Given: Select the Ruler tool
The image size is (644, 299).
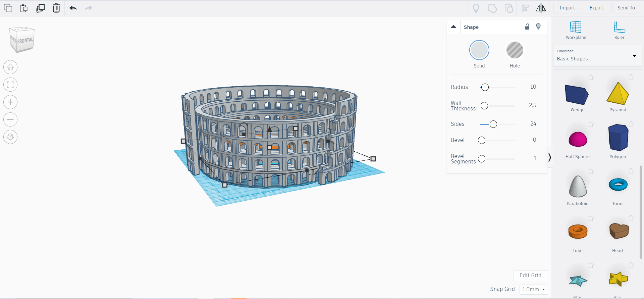Looking at the screenshot, I should point(619,30).
